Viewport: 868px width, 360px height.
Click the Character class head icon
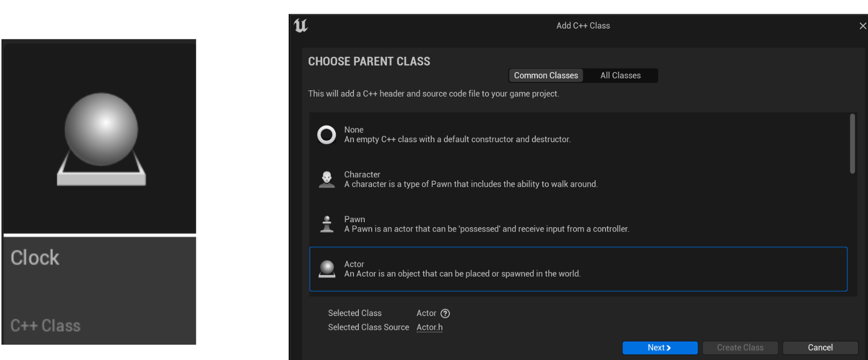coord(326,179)
